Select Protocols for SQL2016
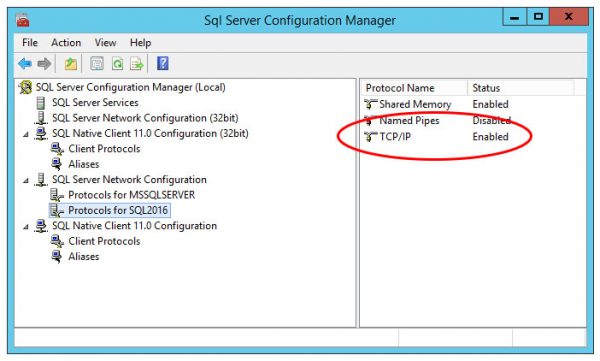The width and height of the screenshot is (600, 361). [x=118, y=210]
